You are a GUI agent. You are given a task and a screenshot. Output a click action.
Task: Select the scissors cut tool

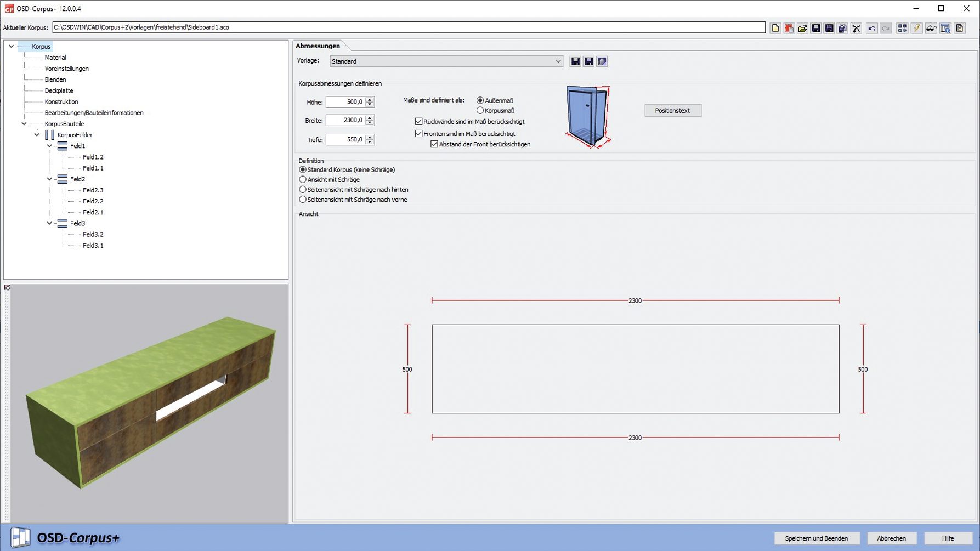pos(857,28)
